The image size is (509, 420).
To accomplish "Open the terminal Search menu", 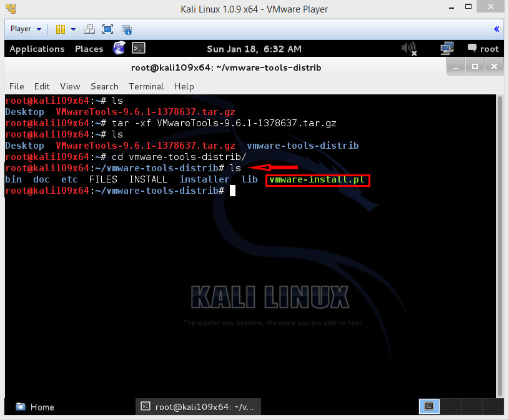I will tap(104, 86).
